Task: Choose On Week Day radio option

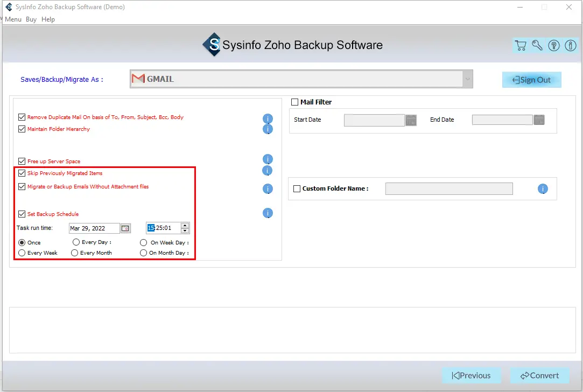Action: (x=144, y=242)
